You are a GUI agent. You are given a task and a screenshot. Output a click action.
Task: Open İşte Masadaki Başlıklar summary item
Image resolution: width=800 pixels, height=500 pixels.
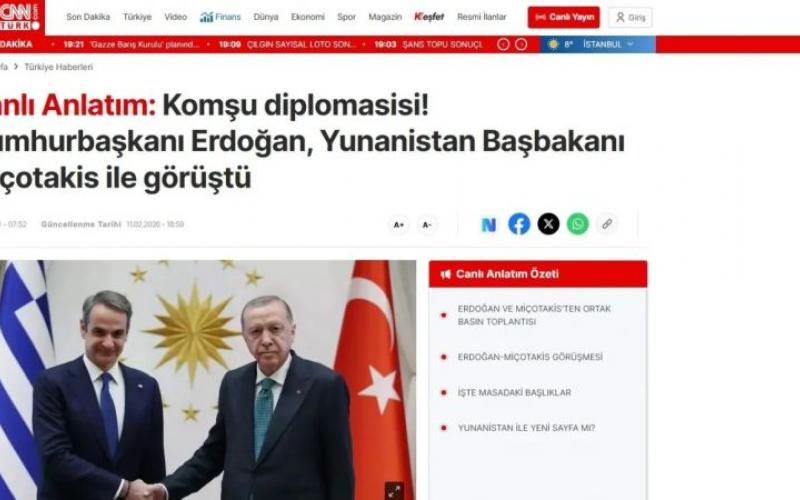point(514,392)
